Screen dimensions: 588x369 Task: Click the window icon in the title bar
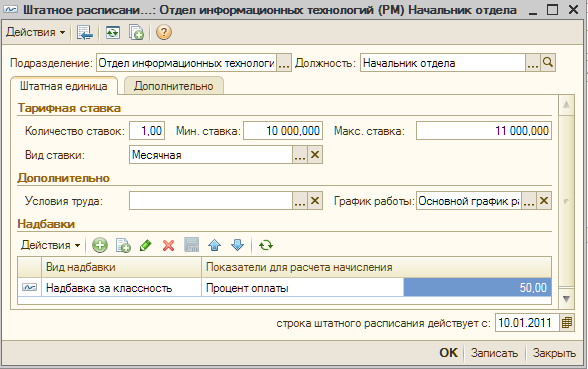coord(10,9)
